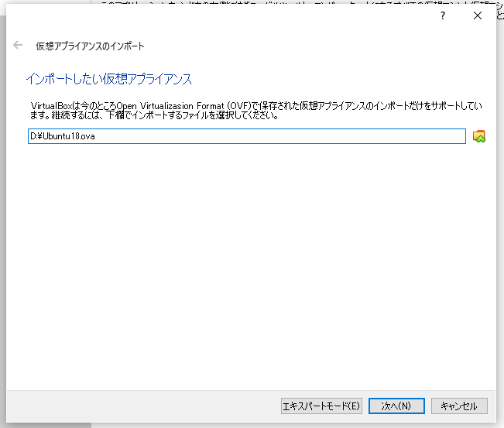Proceed with 次へ(N) button
Screen dimensions: 504x428
pyautogui.click(x=396, y=406)
